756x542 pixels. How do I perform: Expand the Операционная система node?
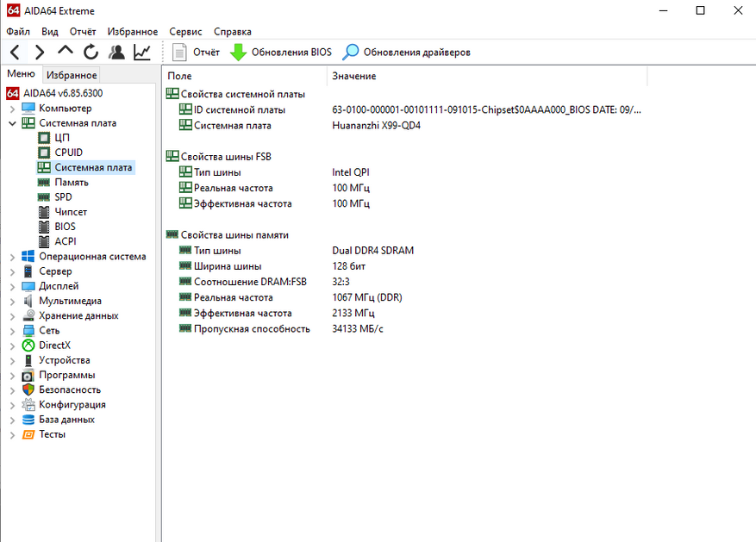click(11, 257)
